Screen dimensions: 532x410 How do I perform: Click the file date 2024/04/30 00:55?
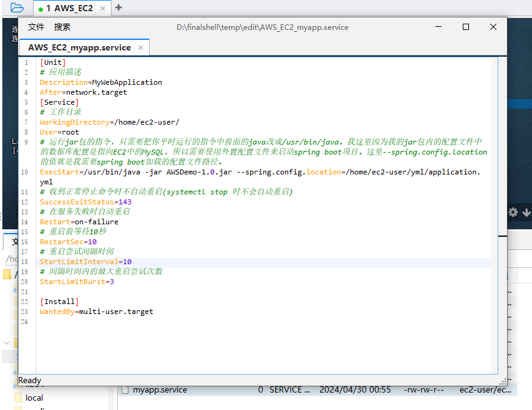point(355,389)
